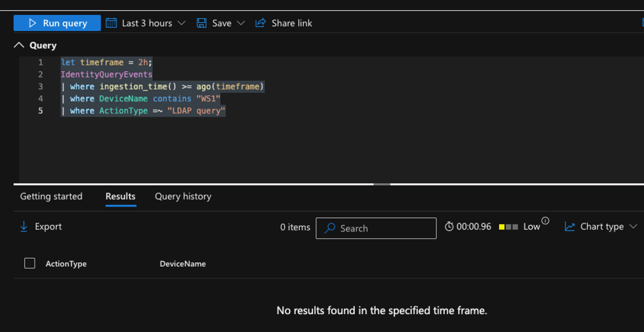Image resolution: width=644 pixels, height=332 pixels.
Task: Click the play icon on Run query
Action: click(33, 23)
